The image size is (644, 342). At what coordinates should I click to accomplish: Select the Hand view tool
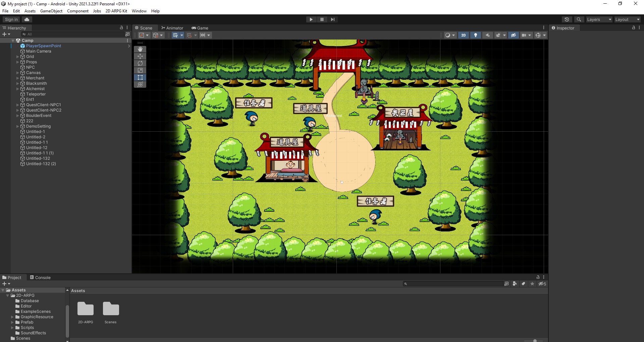pos(140,49)
